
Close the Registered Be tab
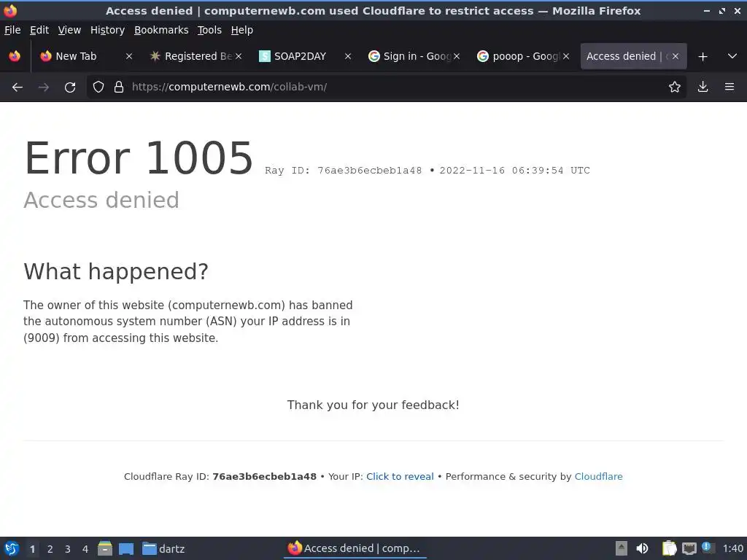point(239,56)
